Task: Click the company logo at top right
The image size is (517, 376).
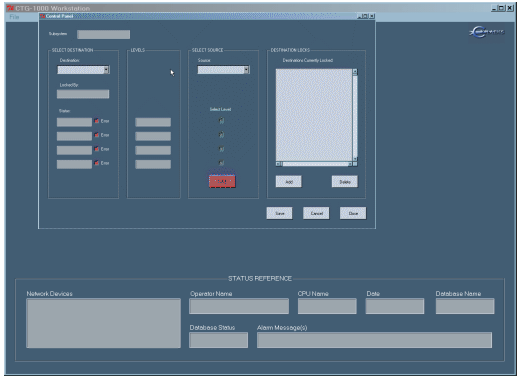Action: click(487, 32)
